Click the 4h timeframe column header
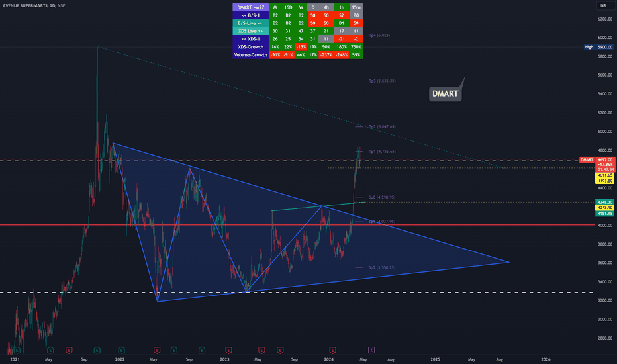Screen dimensions: 617x364 pyautogui.click(x=326, y=7)
